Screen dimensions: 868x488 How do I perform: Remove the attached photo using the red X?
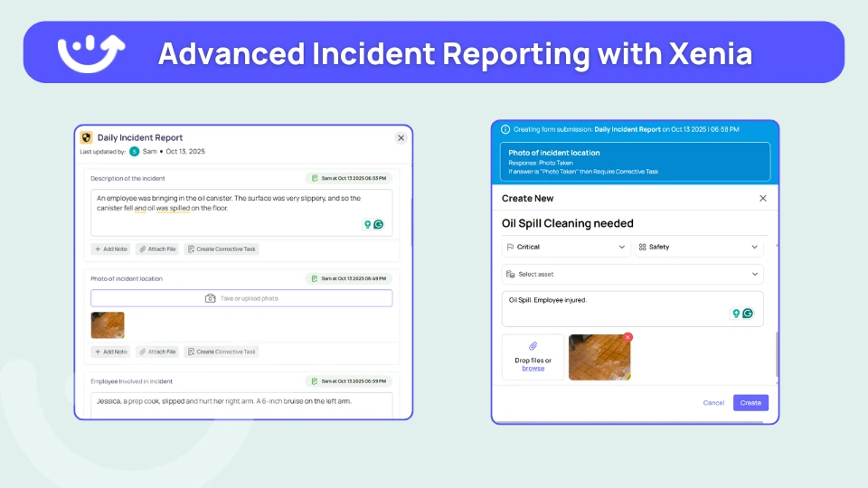[627, 337]
